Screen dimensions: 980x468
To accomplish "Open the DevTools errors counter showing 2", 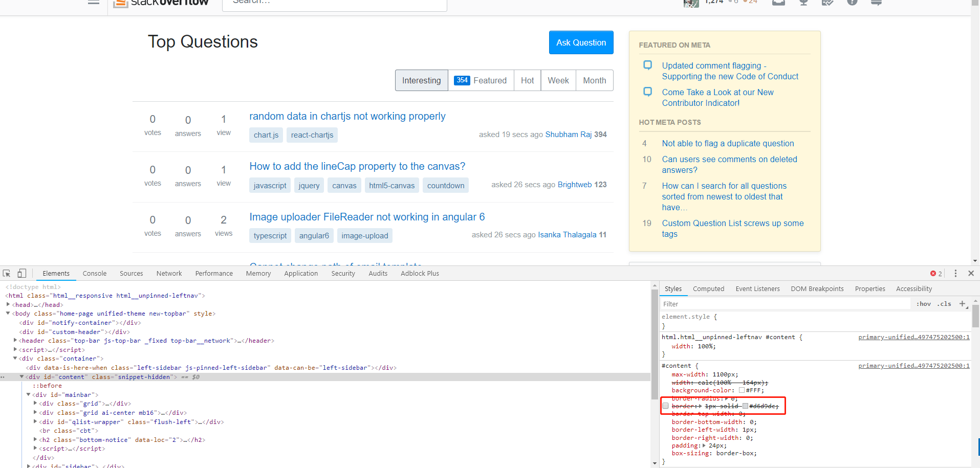I will tap(936, 274).
